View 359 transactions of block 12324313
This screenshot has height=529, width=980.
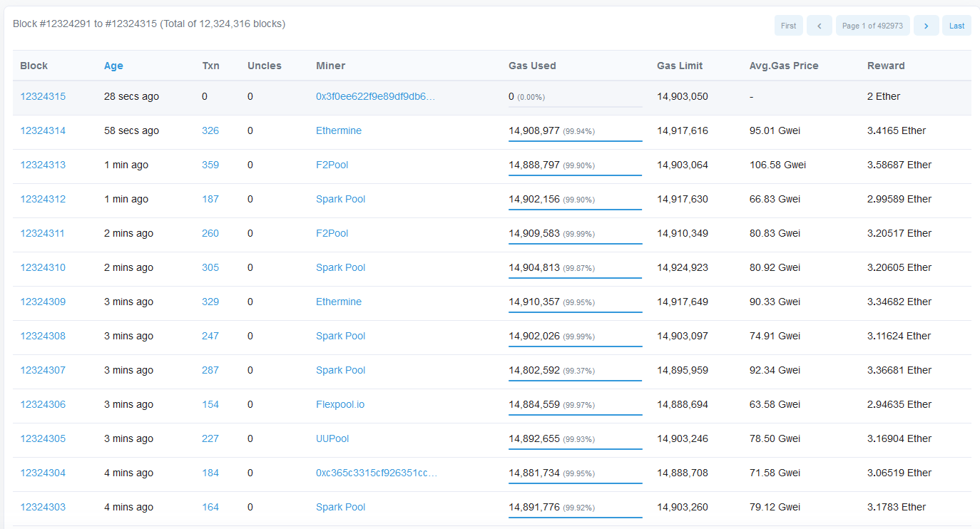pyautogui.click(x=210, y=165)
